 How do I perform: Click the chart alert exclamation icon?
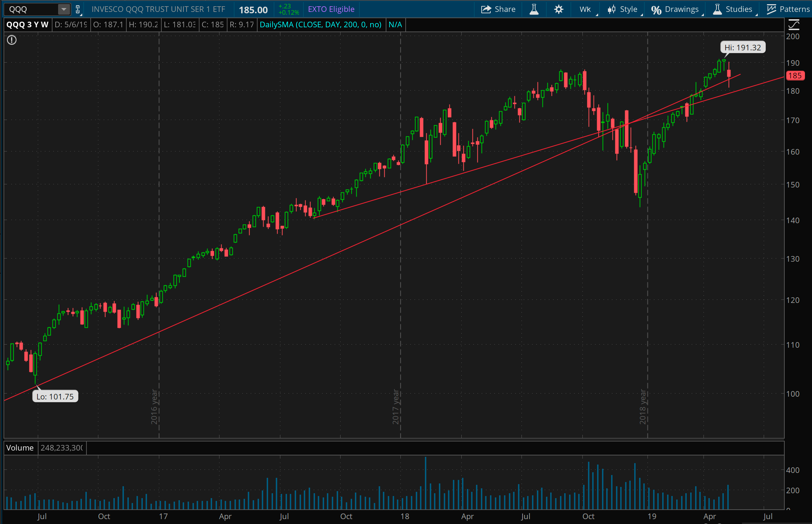[12, 40]
